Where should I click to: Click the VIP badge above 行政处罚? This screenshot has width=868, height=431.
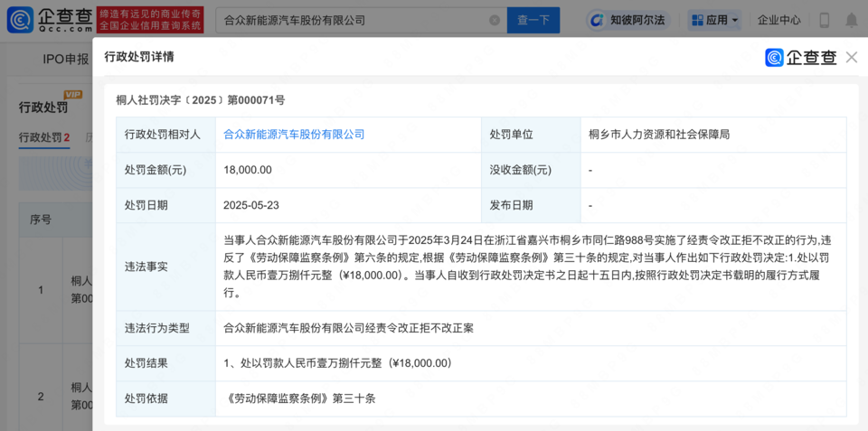coord(73,95)
